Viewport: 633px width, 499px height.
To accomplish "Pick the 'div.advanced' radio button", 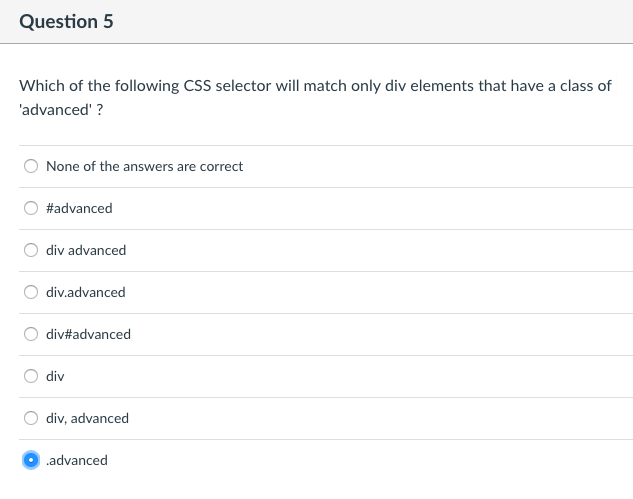I will point(32,292).
